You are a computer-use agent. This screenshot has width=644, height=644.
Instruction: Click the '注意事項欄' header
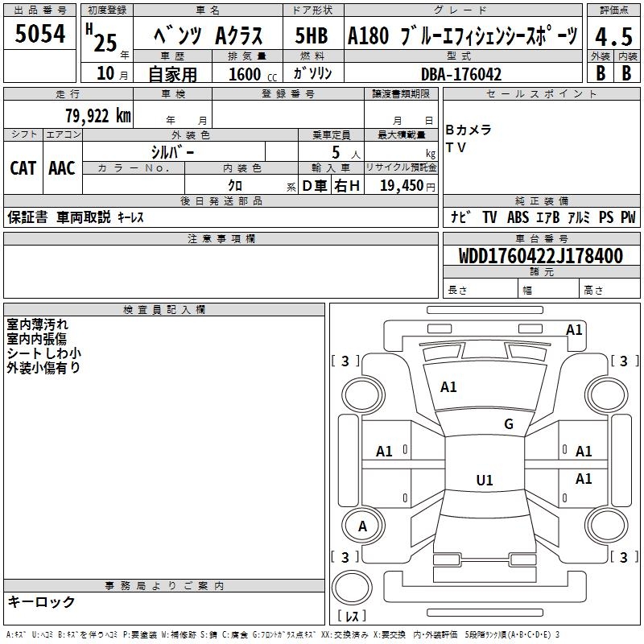(221, 238)
